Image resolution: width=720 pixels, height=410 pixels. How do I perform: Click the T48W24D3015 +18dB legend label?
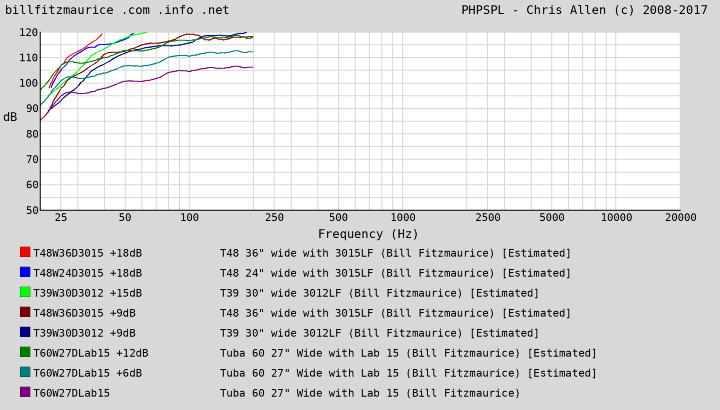click(88, 273)
